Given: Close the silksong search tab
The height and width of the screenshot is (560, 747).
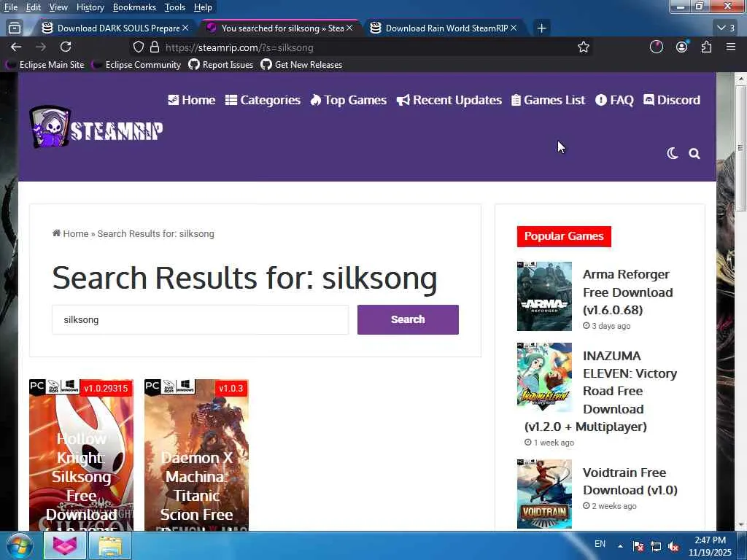Looking at the screenshot, I should click(x=349, y=28).
